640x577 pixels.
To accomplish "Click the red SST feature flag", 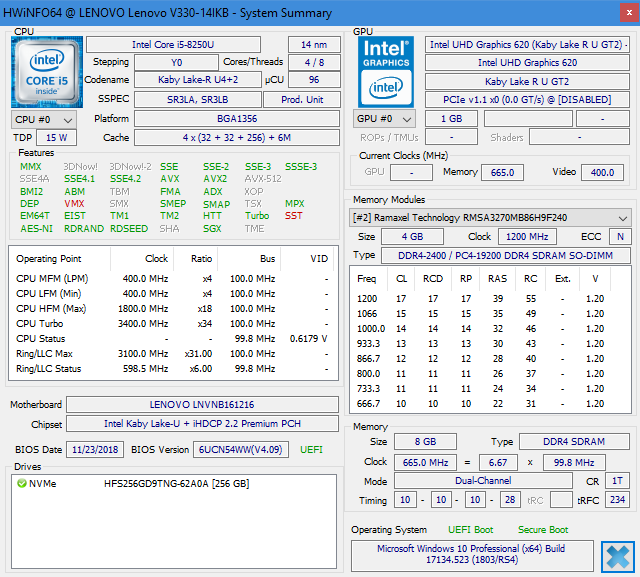I will point(293,215).
